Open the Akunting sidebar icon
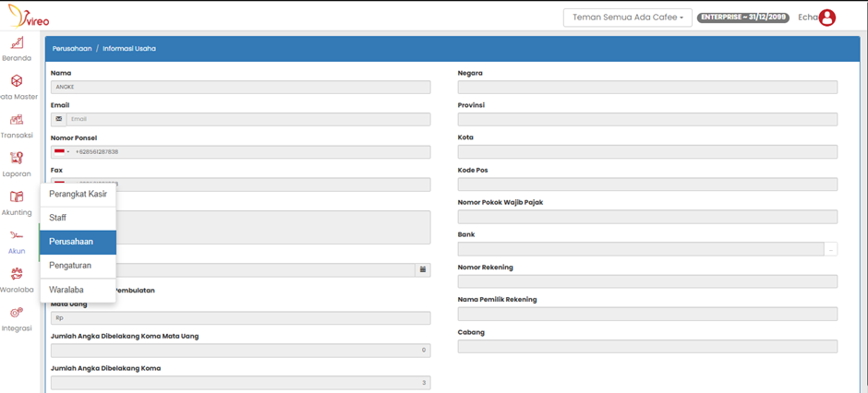868x393 pixels. coord(17,197)
